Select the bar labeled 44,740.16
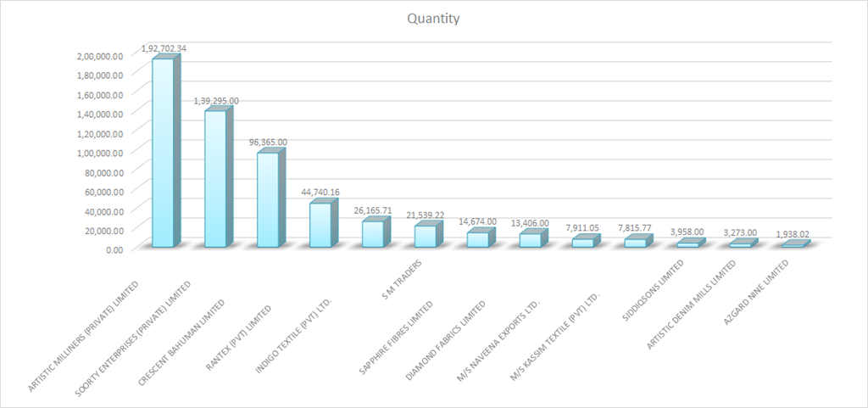This screenshot has width=868, height=408. [x=324, y=223]
